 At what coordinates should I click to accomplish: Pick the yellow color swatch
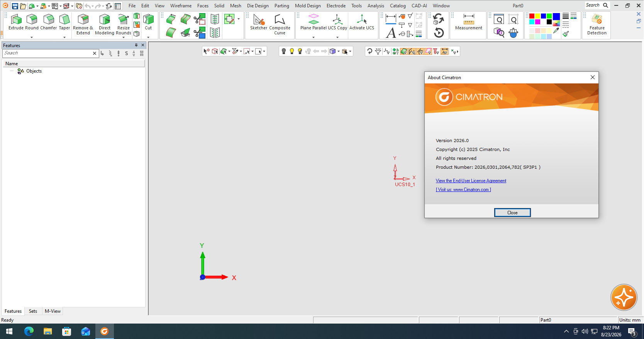537,16
